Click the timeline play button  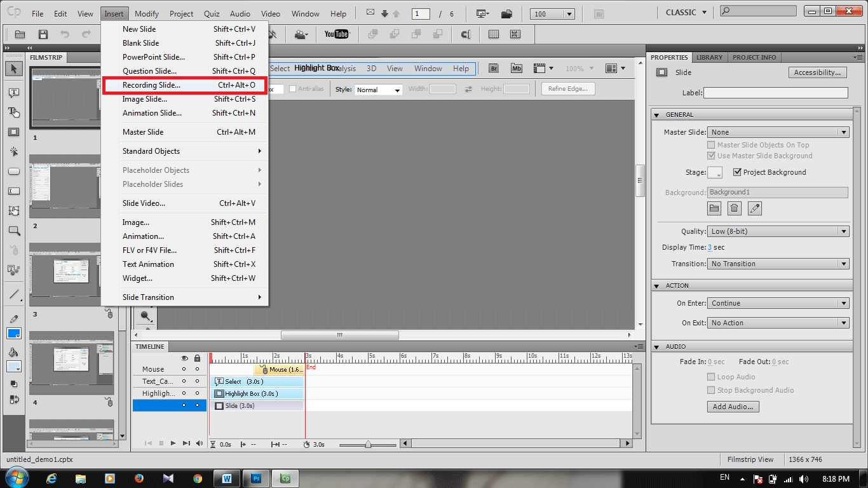(x=173, y=444)
